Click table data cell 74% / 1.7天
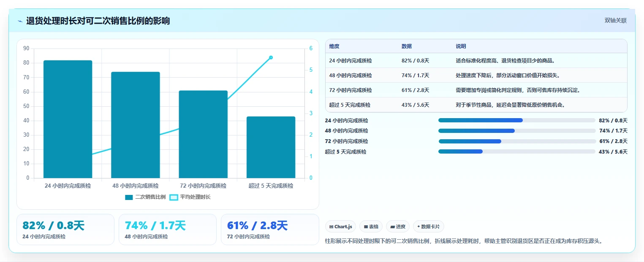This screenshot has height=262, width=644. pyautogui.click(x=415, y=76)
